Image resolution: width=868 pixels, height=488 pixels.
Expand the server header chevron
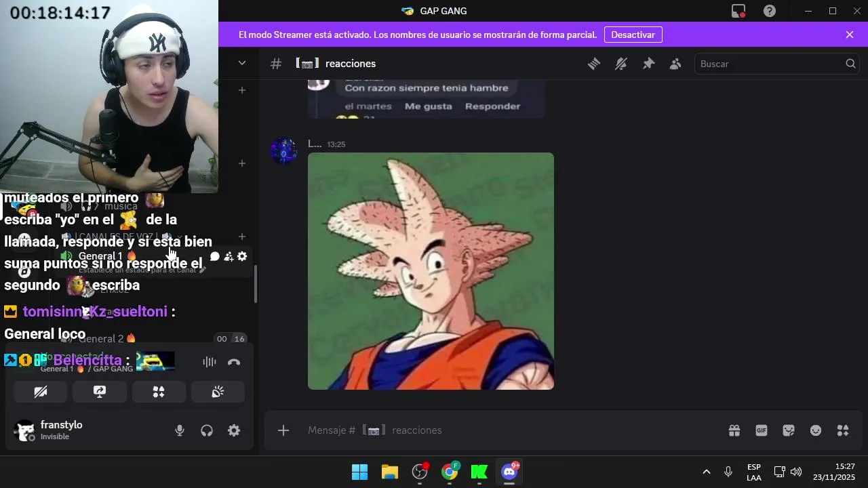[x=242, y=63]
